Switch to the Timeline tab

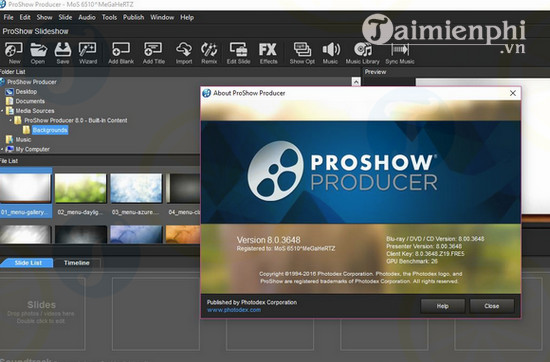(77, 263)
